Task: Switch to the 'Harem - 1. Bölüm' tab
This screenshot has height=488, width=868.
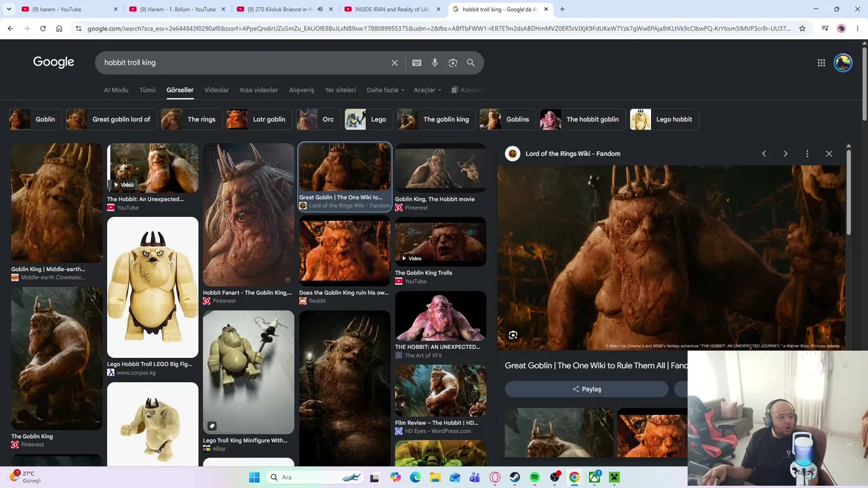Action: pyautogui.click(x=177, y=9)
